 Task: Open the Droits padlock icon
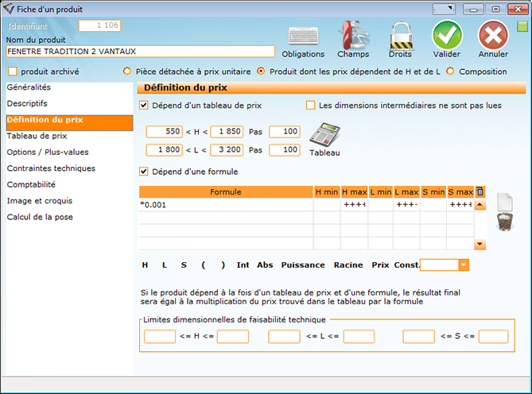[x=401, y=36]
